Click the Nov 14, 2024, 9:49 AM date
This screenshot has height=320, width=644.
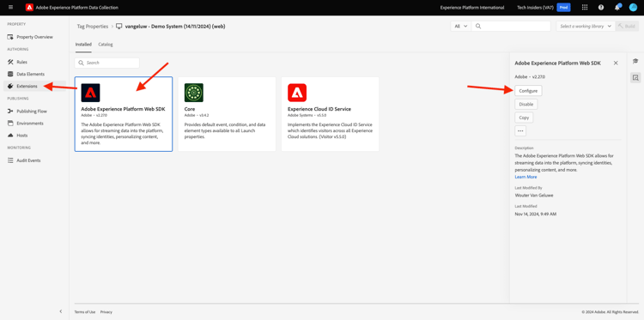(536, 214)
